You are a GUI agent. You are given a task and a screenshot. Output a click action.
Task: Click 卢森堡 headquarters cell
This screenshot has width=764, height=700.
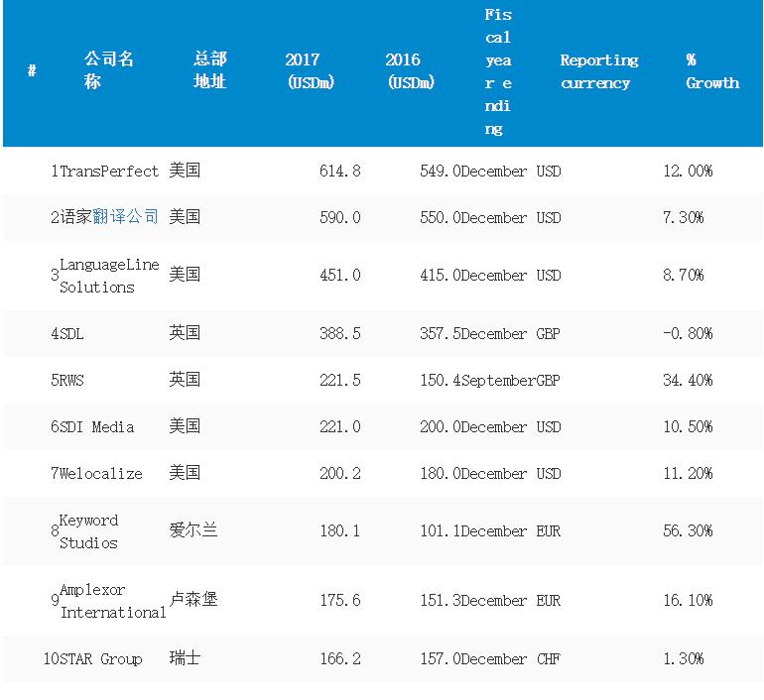coord(193,599)
